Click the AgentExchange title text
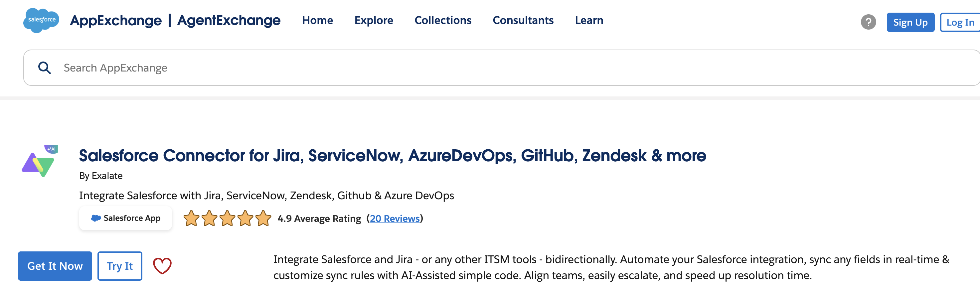 tap(229, 20)
